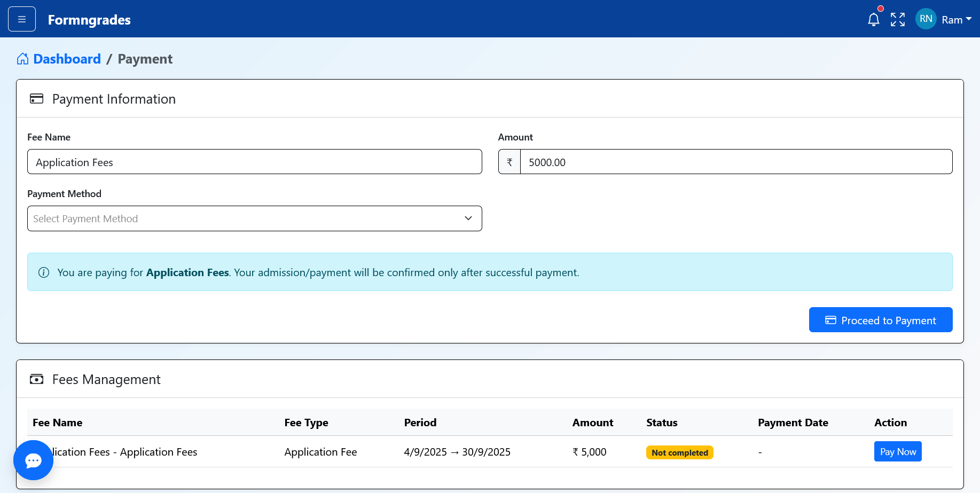The height and width of the screenshot is (493, 980).
Task: Click the Proceed to Payment button
Action: coord(880,319)
